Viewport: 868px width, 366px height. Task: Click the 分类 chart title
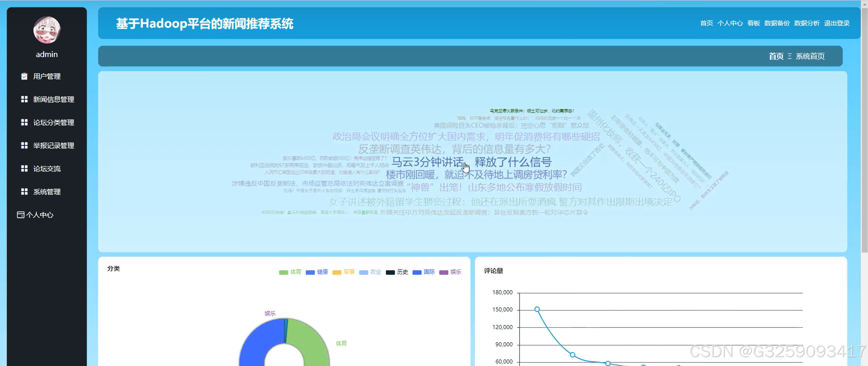pos(113,269)
